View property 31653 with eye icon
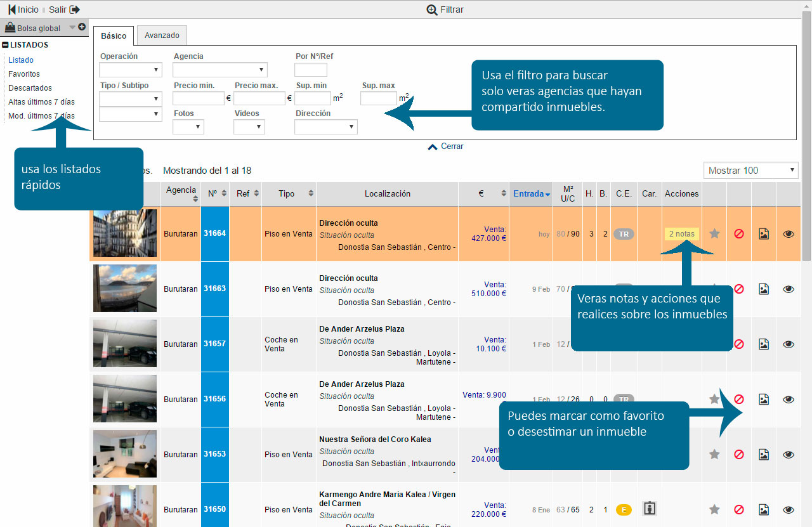The height and width of the screenshot is (527, 812). coord(789,454)
